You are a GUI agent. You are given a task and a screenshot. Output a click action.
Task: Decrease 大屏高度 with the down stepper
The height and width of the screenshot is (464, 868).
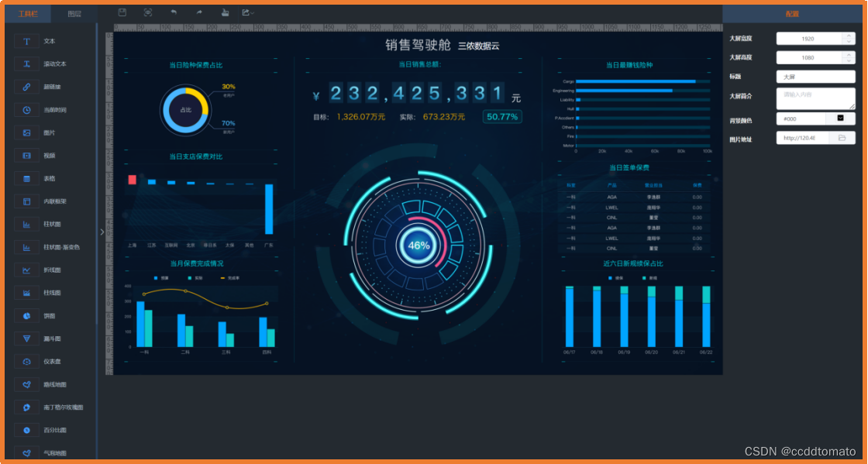point(849,61)
